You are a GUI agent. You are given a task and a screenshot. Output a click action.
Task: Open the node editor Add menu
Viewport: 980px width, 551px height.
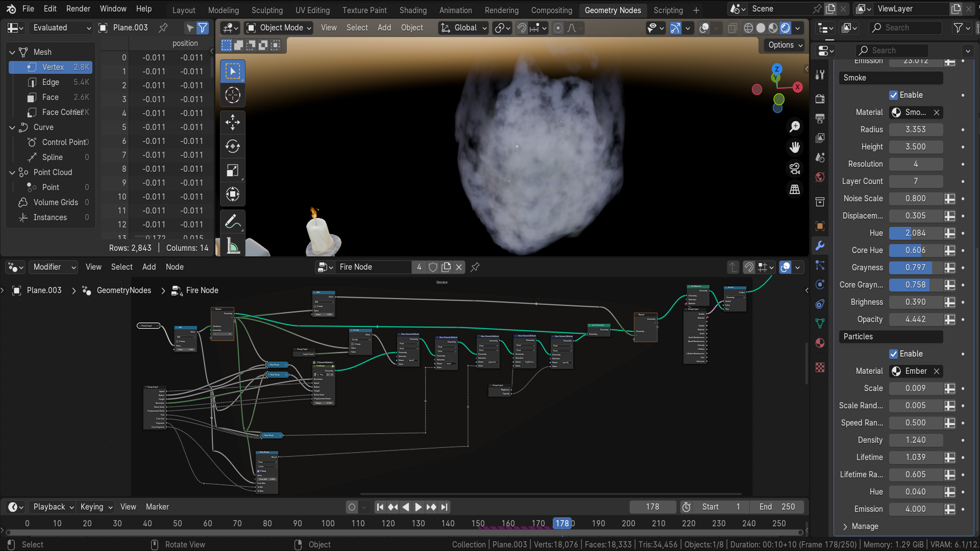tap(149, 267)
